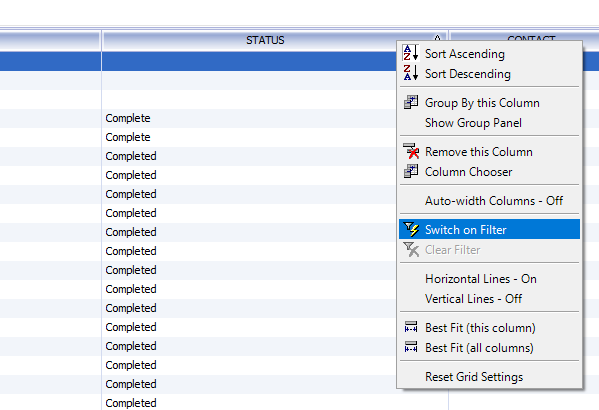Select Remove this Column entry
Screen dimensions: 599x410
(x=489, y=152)
